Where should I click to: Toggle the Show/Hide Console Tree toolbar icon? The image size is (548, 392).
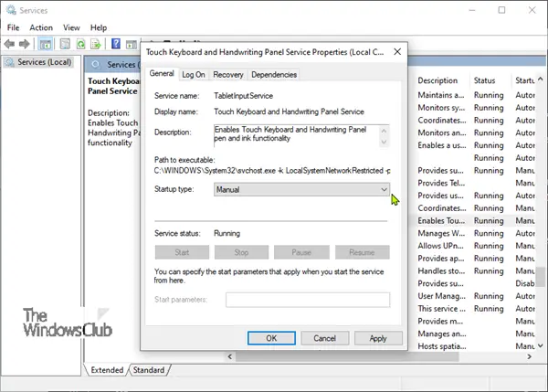point(45,44)
